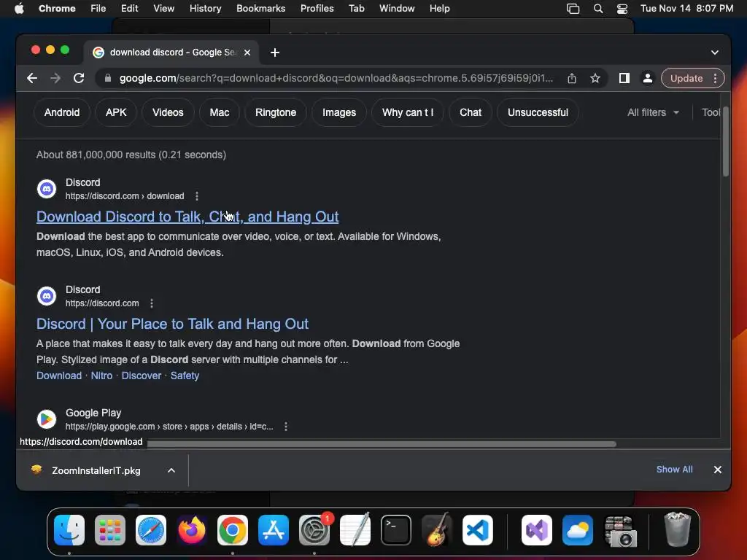Open the App Store dock icon
This screenshot has width=747, height=560.
tap(274, 530)
